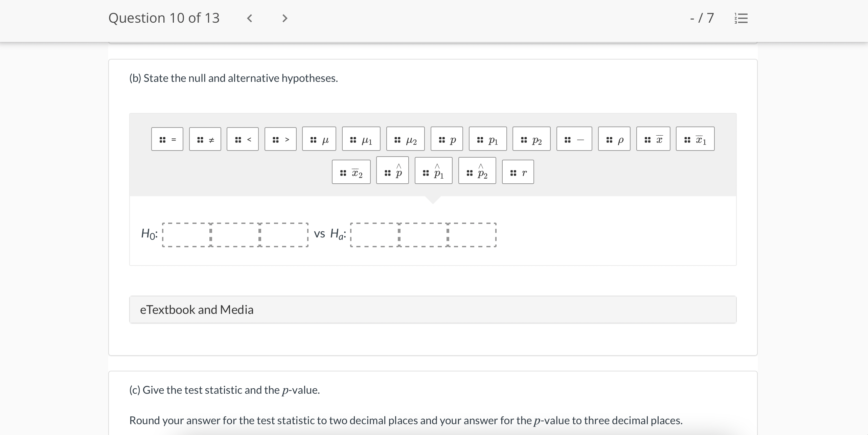Select the ρ symbol chip
Screen dimensions: 868x435
click(614, 139)
